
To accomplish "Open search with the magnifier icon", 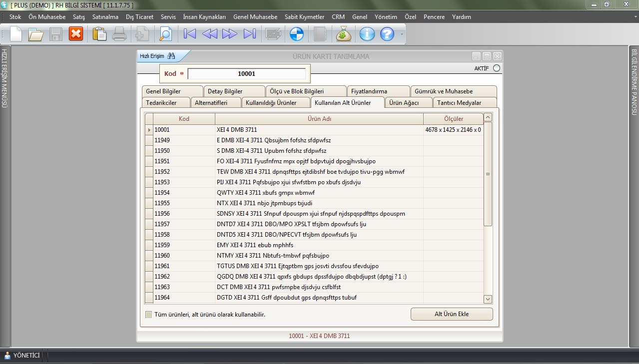I will click(165, 34).
